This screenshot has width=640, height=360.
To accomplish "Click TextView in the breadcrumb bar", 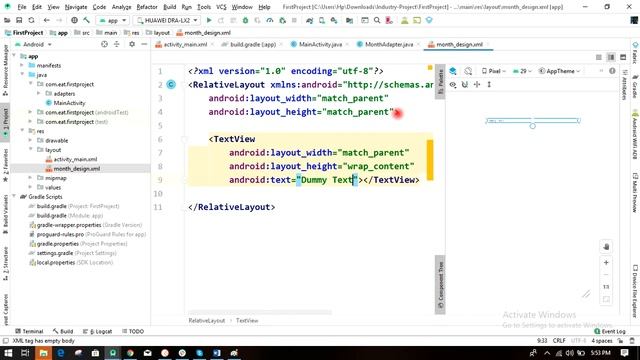I will coord(247,321).
